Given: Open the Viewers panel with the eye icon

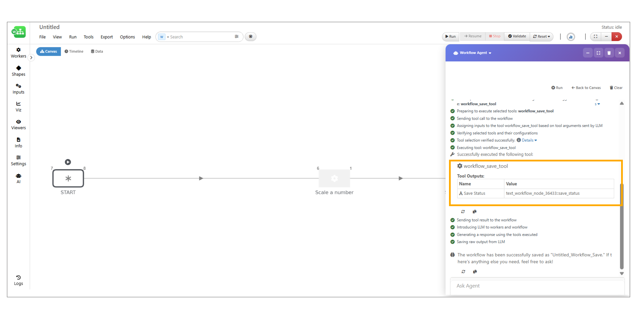Looking at the screenshot, I should coord(18,124).
